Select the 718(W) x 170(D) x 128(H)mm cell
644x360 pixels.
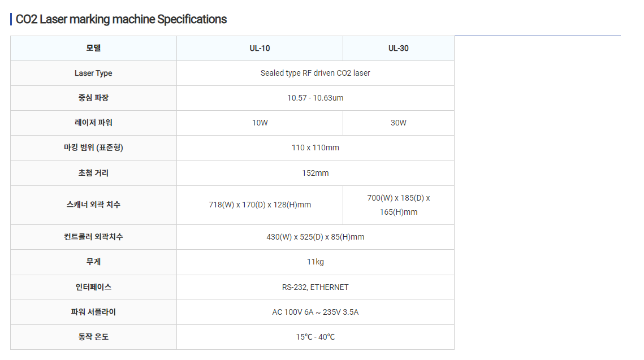coord(260,205)
